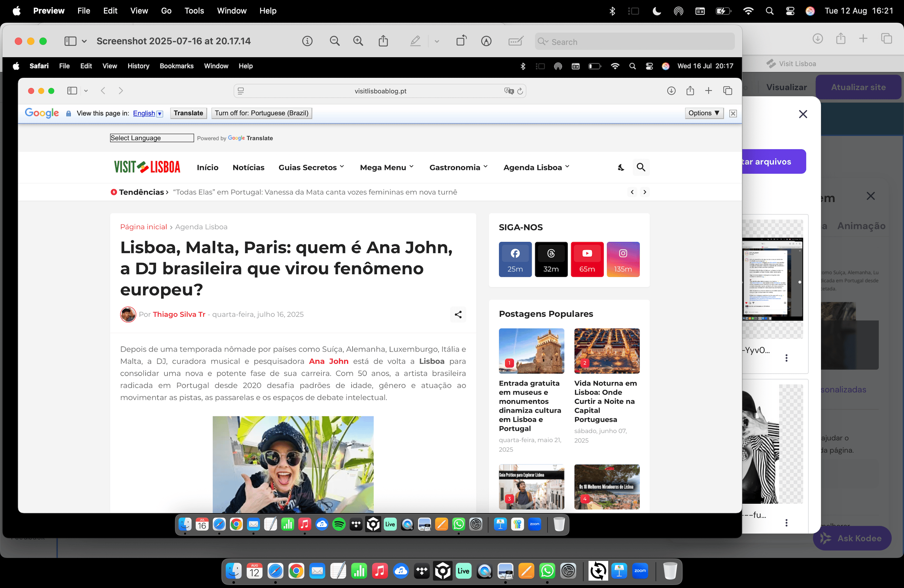Image resolution: width=904 pixels, height=588 pixels.
Task: Open the Tools menu
Action: 194,11
